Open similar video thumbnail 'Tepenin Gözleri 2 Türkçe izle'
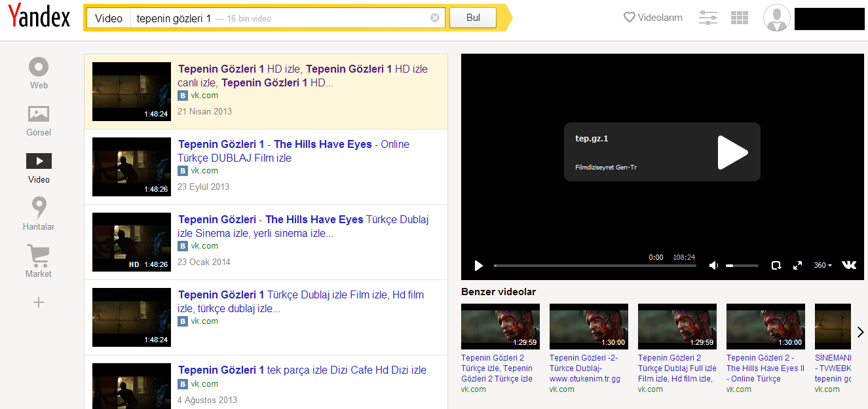The width and height of the screenshot is (868, 409). pos(500,326)
